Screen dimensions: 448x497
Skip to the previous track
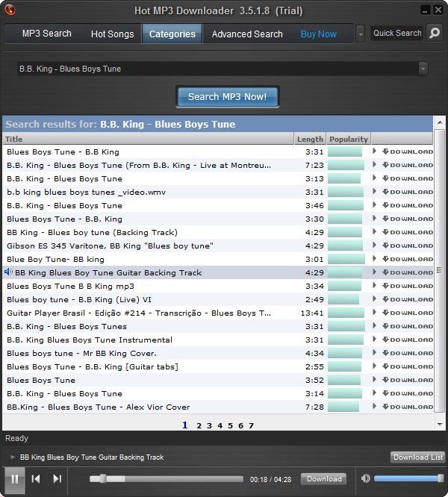tap(36, 478)
